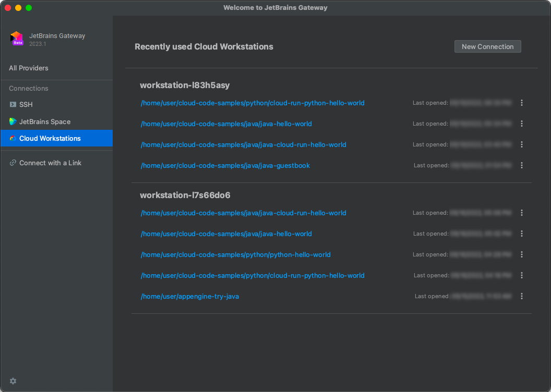The width and height of the screenshot is (551, 392).
Task: Click the New Connection button
Action: coord(487,46)
